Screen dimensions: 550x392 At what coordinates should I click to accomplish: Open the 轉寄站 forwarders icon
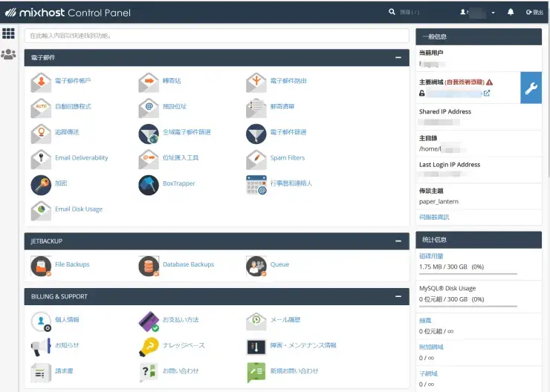[149, 82]
